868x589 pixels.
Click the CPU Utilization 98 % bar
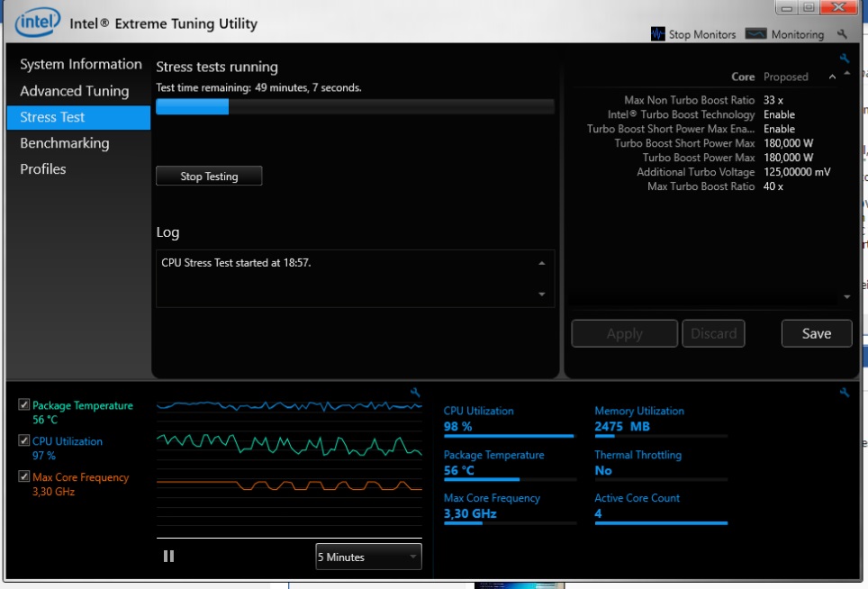point(510,436)
